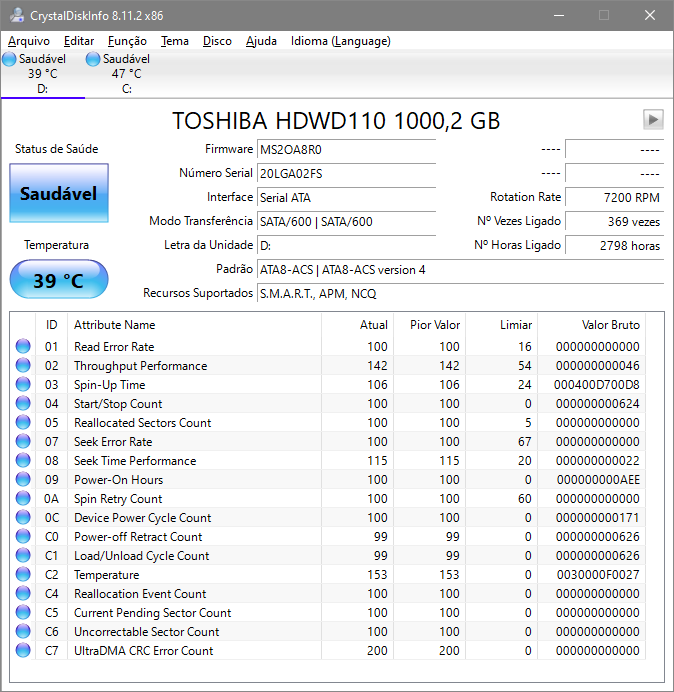Click the raw value 000000000171

point(598,518)
